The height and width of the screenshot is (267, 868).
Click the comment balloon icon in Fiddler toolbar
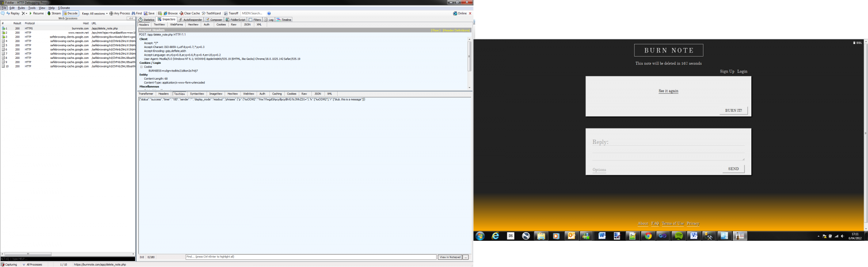click(x=3, y=14)
